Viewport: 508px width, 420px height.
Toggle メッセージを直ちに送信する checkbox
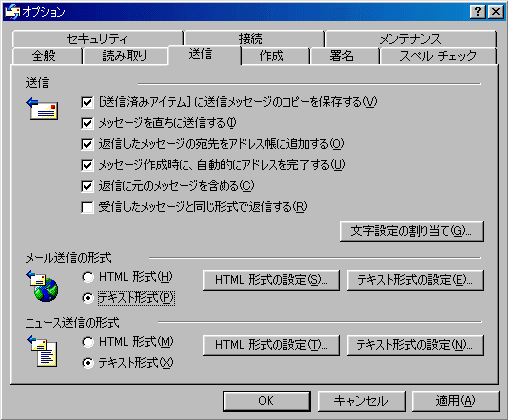point(87,123)
